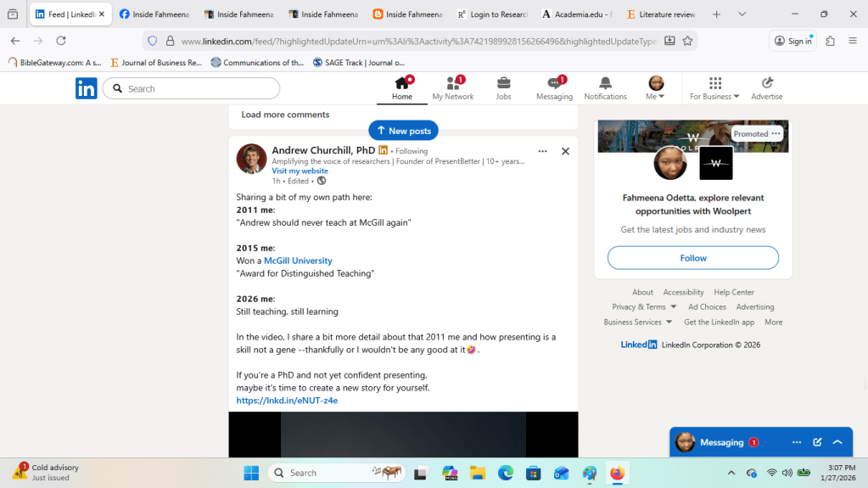Click the Woolpert logo in ad
This screenshot has width=868, height=488.
(x=716, y=163)
